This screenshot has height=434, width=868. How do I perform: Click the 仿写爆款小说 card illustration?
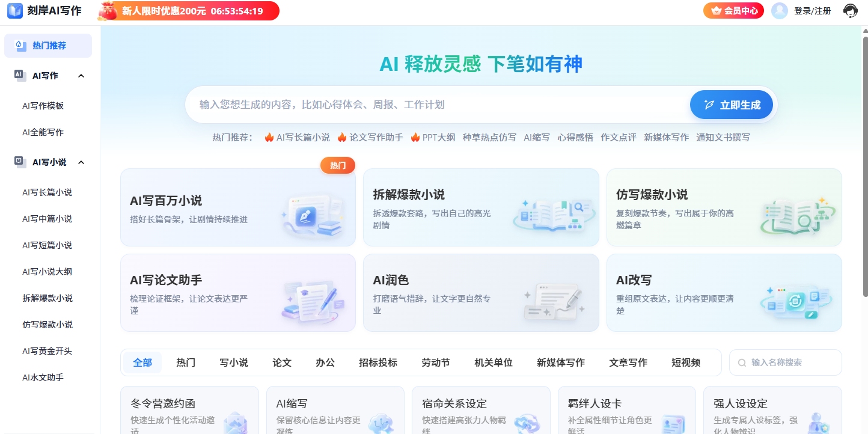(x=797, y=216)
